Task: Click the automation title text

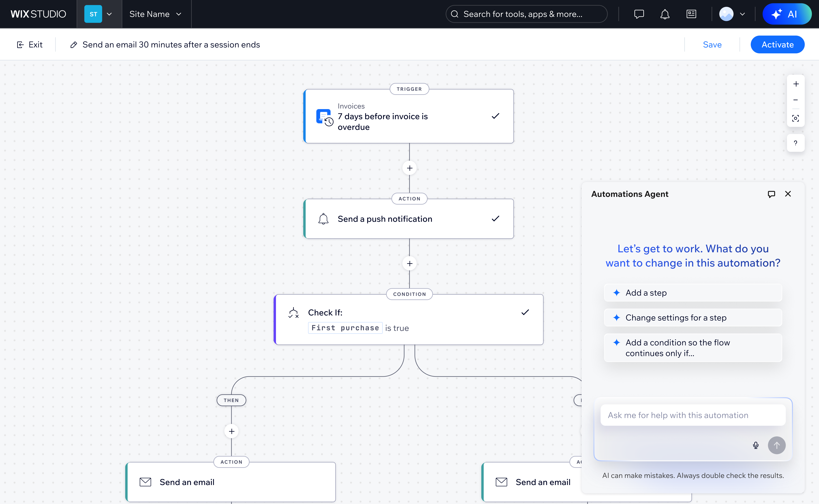Action: pyautogui.click(x=171, y=45)
